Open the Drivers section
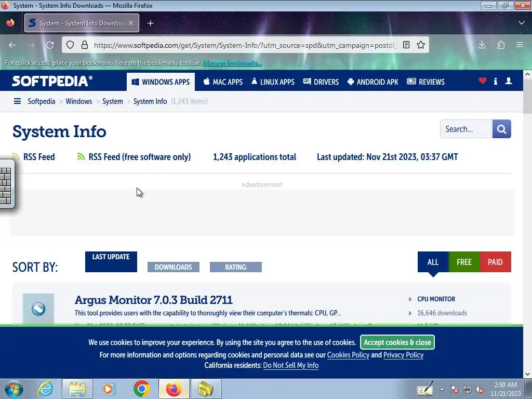Screen dimensions: 532x399 click(x=321, y=82)
